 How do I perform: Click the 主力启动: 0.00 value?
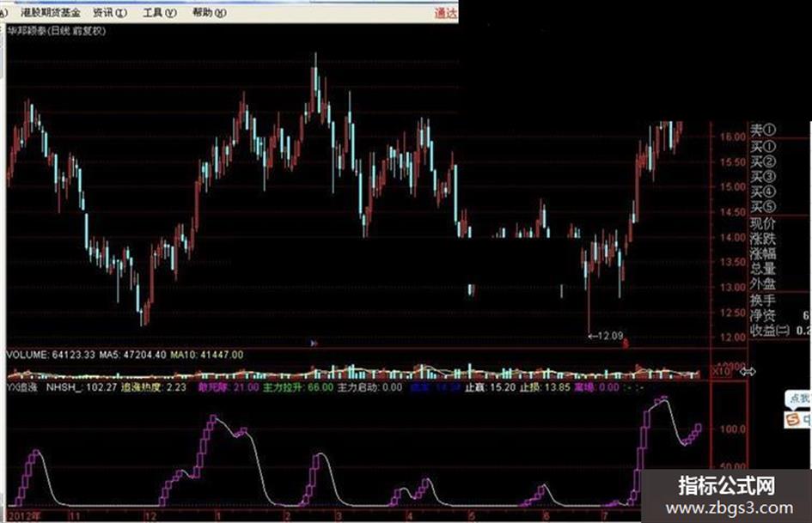369,386
